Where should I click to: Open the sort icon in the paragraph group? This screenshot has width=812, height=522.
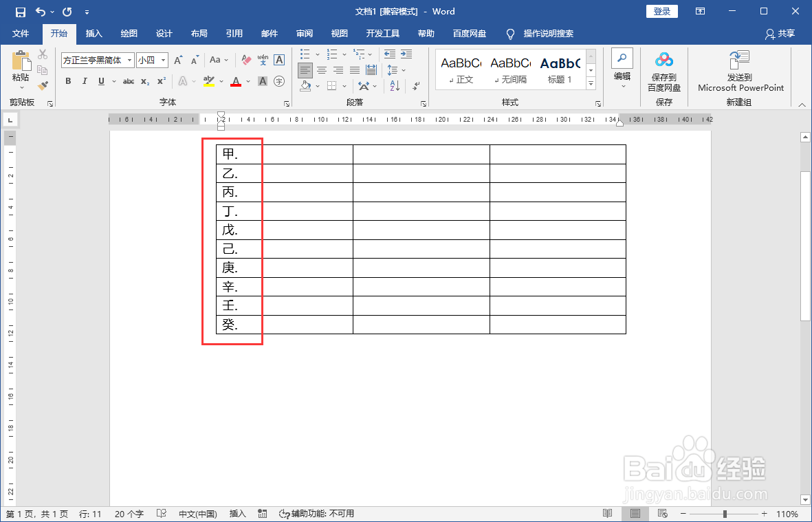click(x=394, y=86)
